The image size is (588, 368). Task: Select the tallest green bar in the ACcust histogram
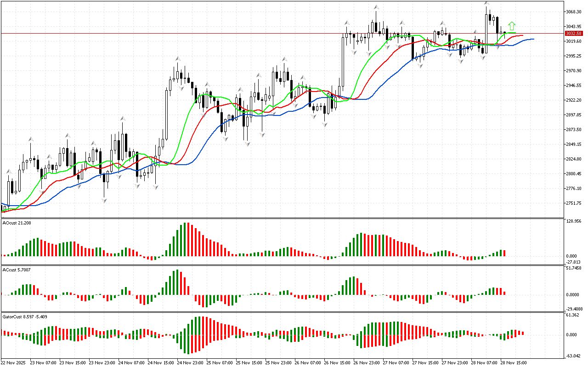[x=177, y=282]
